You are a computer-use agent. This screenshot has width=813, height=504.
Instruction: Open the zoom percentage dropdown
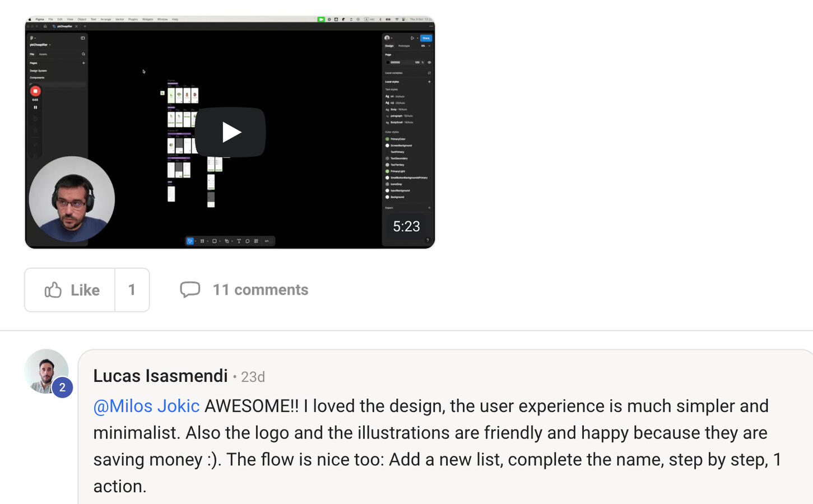pos(425,46)
